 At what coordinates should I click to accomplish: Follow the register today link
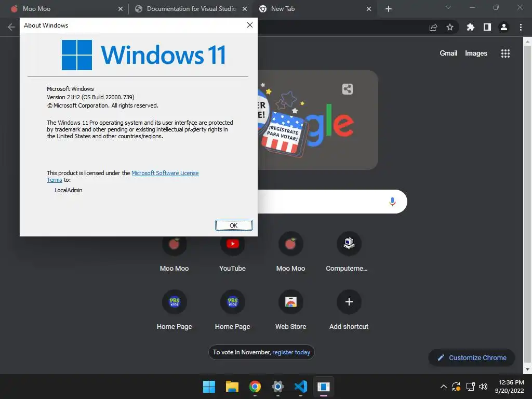click(x=291, y=352)
